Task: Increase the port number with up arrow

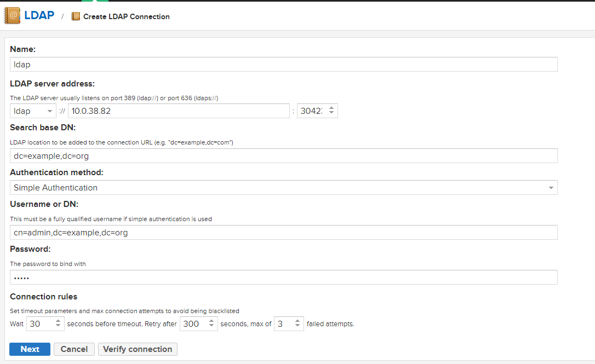Action: coord(331,108)
